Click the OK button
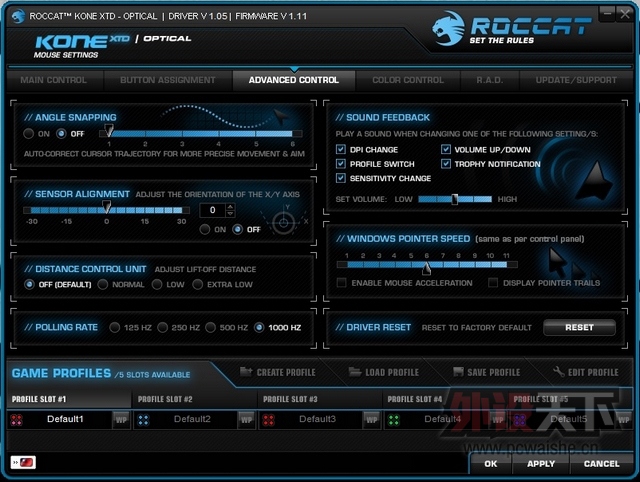Screen dimensions: 640x482 point(491,464)
